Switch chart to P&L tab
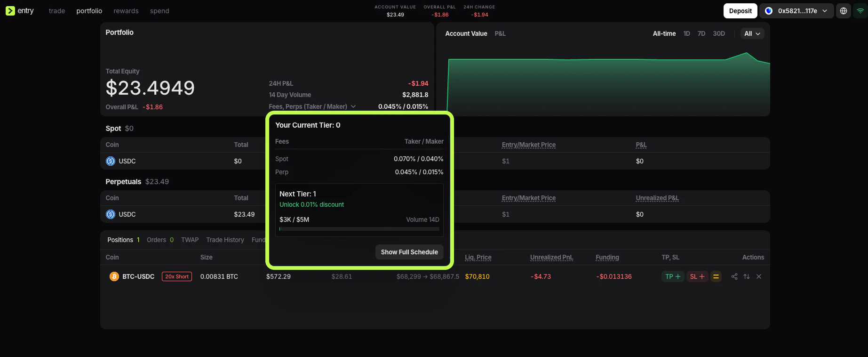This screenshot has width=868, height=357. 500,33
